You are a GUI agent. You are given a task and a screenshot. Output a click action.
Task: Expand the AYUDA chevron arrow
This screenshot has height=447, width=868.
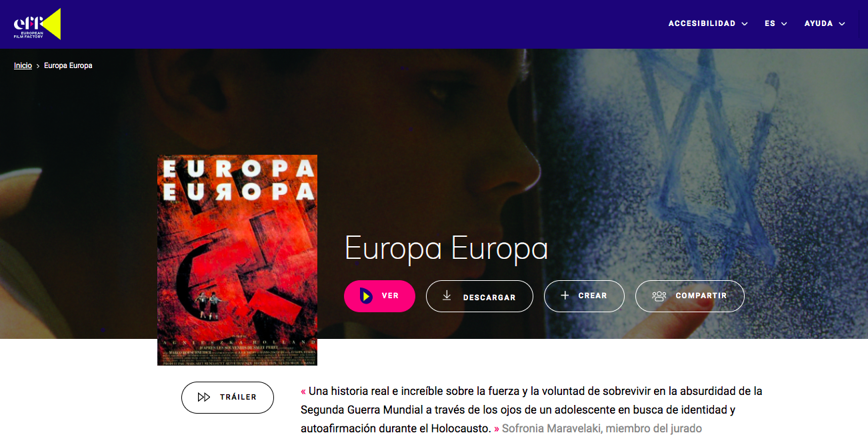(x=842, y=24)
